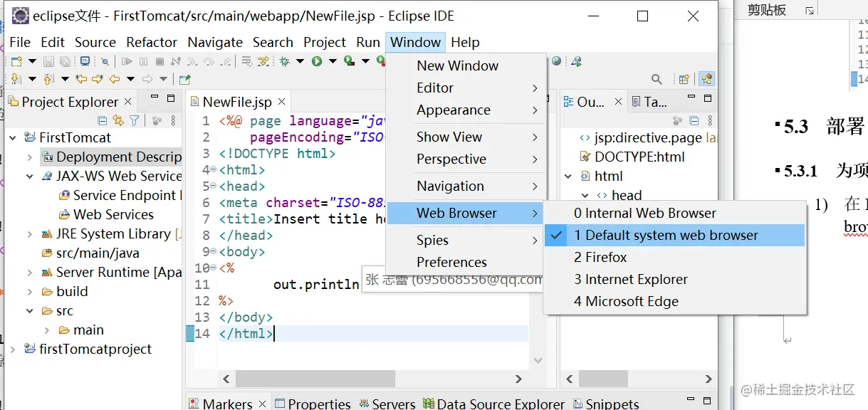Viewport: 868px width, 410px height.
Task: Select Service Endpoint Interfaces tree item
Action: [x=120, y=195]
